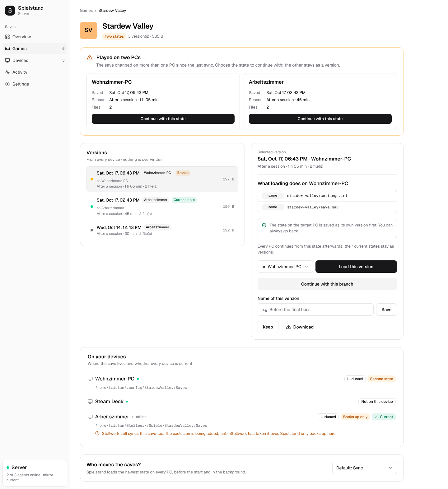Screen dimensions: 448x489
Task: Focus the version name input field
Action: (x=315, y=310)
